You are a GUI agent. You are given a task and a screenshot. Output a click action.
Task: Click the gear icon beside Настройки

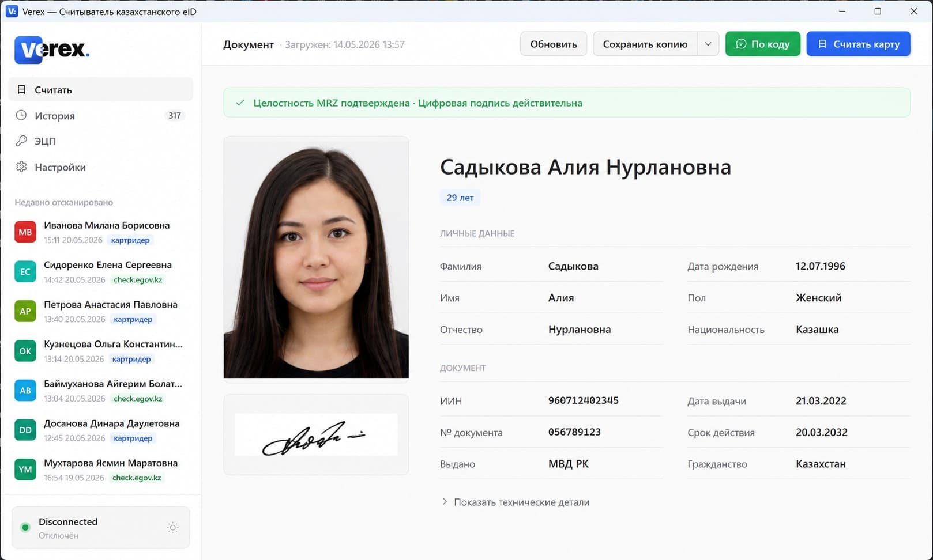point(21,167)
